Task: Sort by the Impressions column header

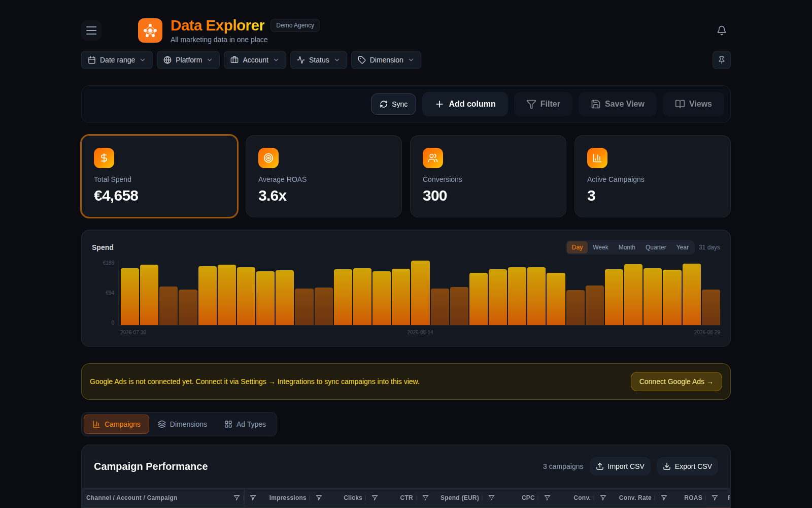Action: (x=288, y=498)
